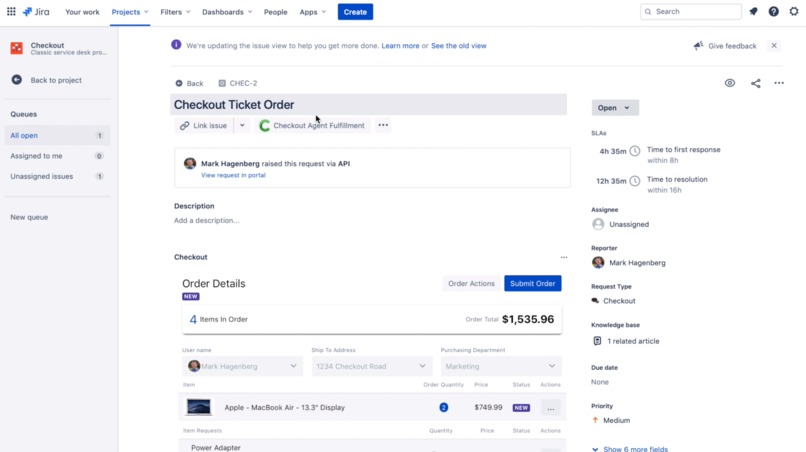Click the Checkout Agent Fulfillment button
Screen dimensions: 806x452
(312, 125)
